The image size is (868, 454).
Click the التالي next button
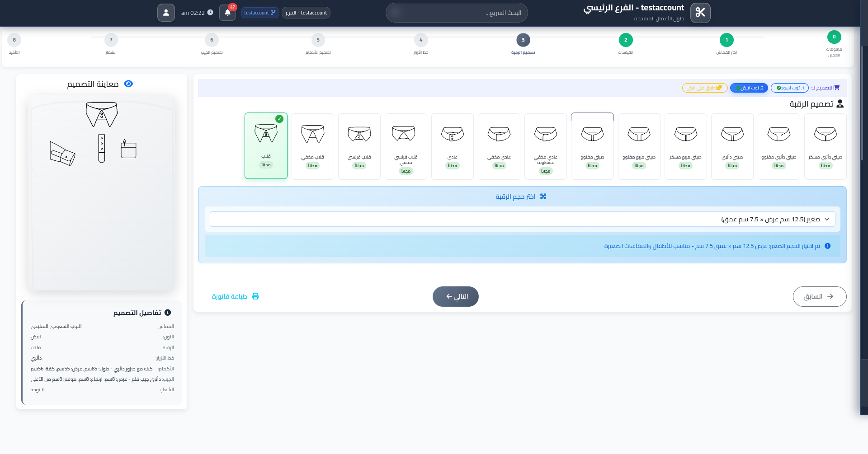[x=456, y=296]
